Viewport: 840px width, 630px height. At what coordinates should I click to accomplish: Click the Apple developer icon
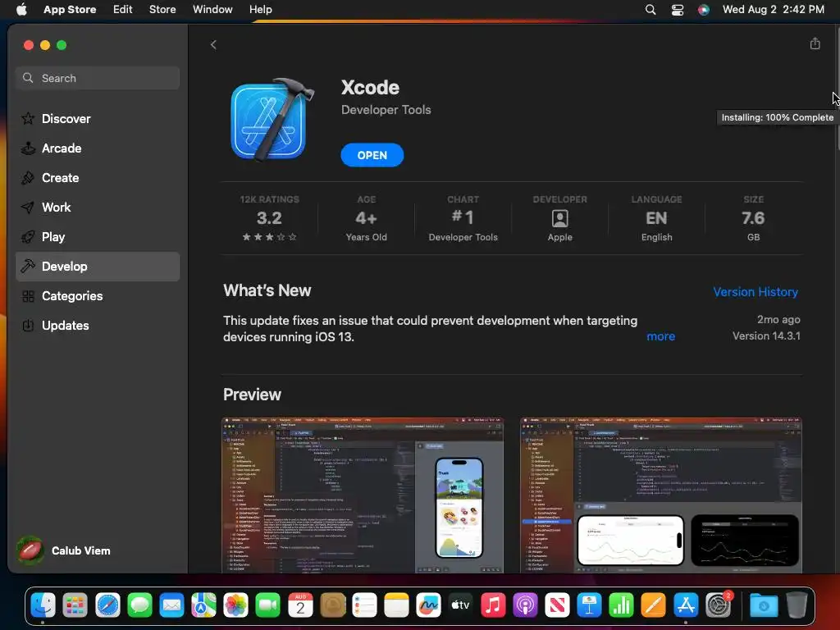tap(559, 218)
